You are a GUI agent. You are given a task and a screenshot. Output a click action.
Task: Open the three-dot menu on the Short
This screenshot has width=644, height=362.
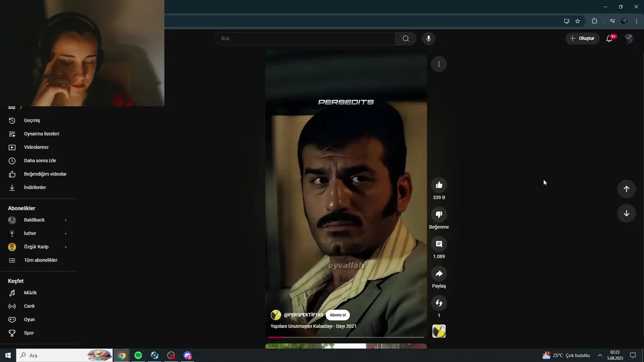click(439, 64)
